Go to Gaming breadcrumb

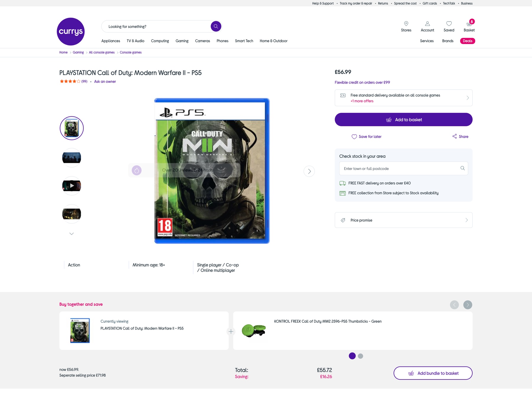click(x=78, y=52)
